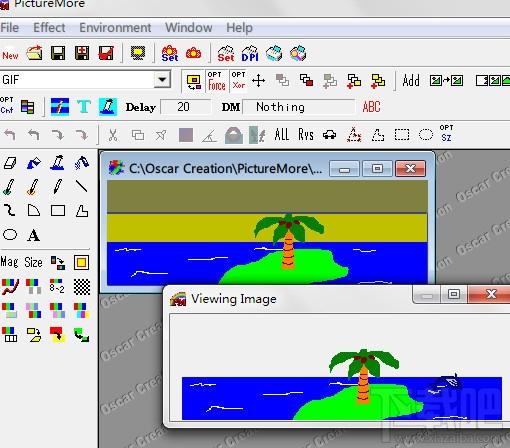Pick the straight Line tool
The width and height of the screenshot is (510, 448).
[x=82, y=186]
